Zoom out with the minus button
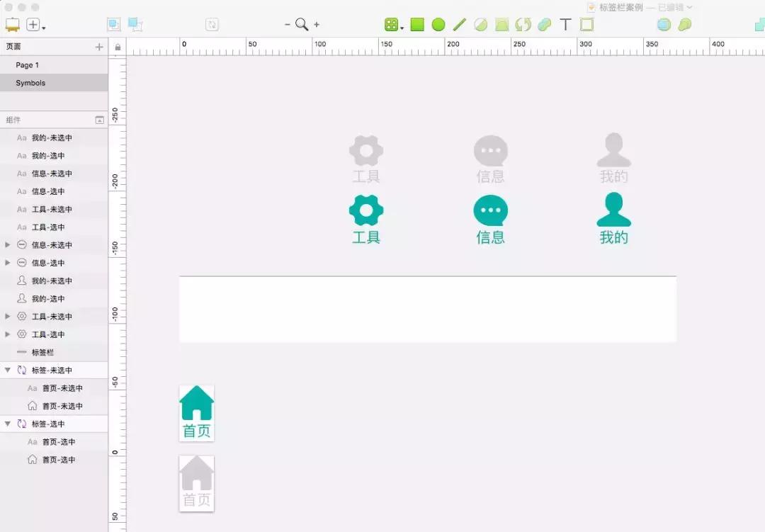 pyautogui.click(x=288, y=24)
